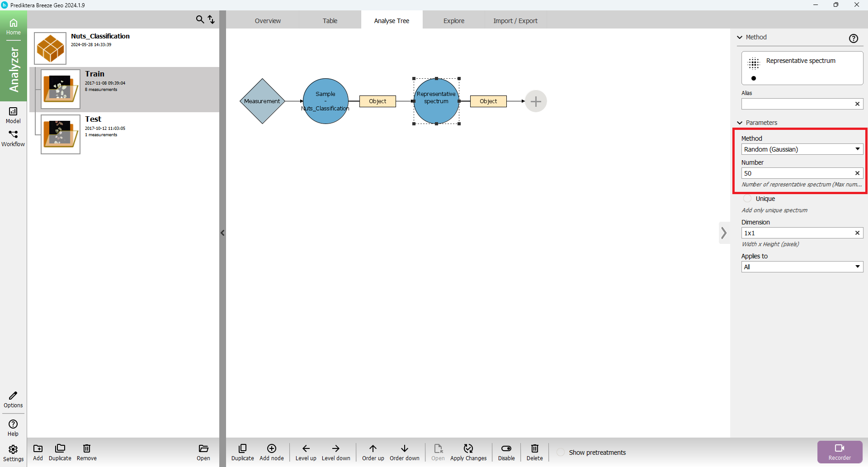Click the Level up arrow
This screenshot has width=868, height=467.
pos(306,449)
